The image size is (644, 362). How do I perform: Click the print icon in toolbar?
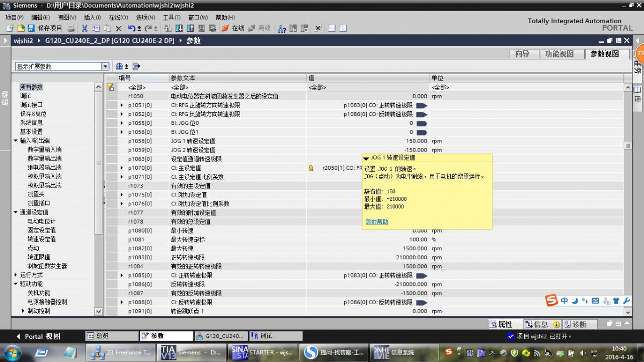point(71,28)
